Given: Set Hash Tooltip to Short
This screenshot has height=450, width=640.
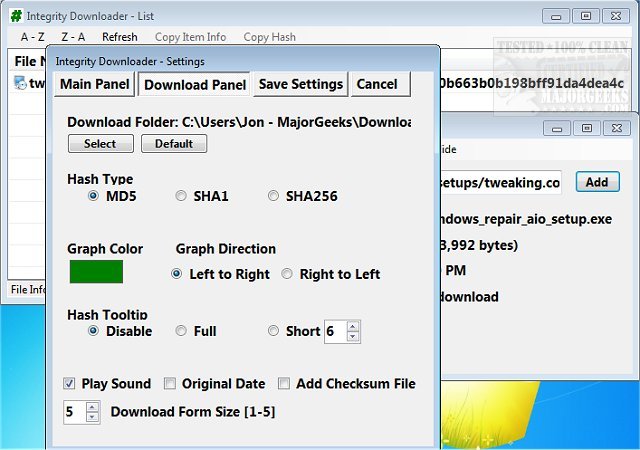Looking at the screenshot, I should point(273,331).
